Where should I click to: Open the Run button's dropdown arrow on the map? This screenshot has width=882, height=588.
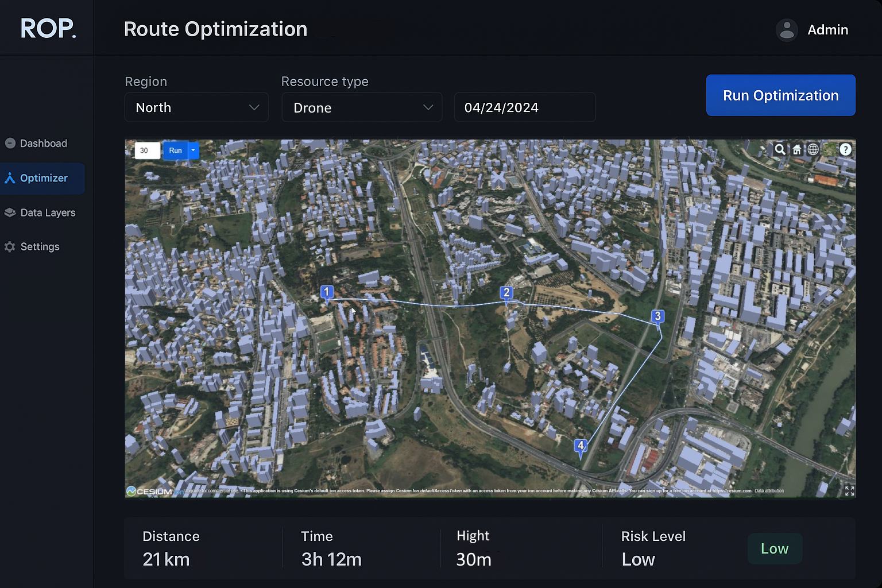(x=193, y=150)
